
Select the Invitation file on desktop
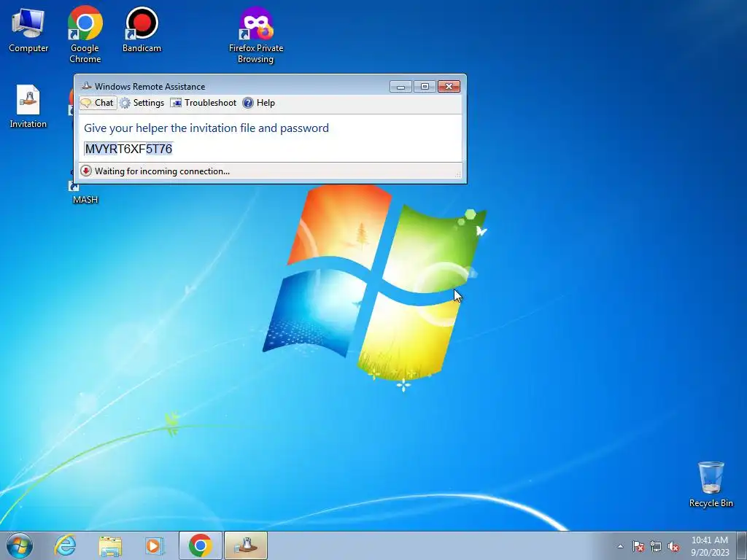[28, 106]
